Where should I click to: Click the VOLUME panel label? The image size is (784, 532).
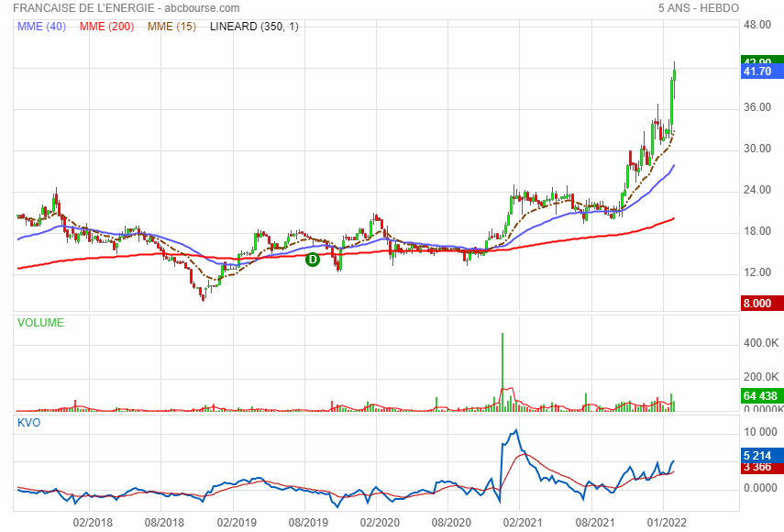(x=40, y=323)
